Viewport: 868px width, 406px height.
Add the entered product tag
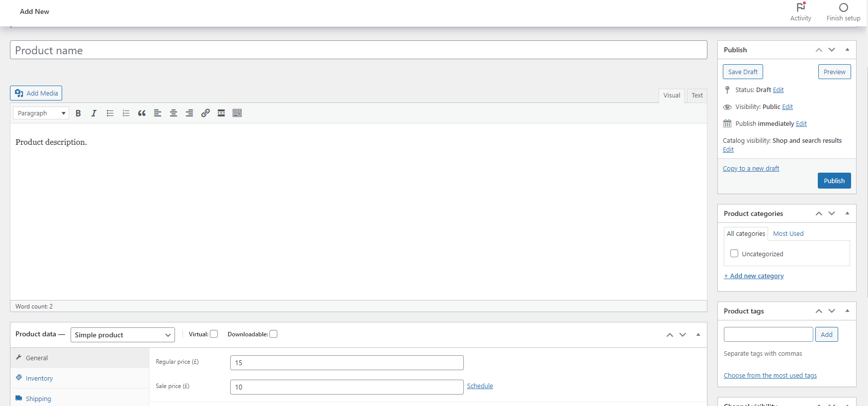click(826, 334)
